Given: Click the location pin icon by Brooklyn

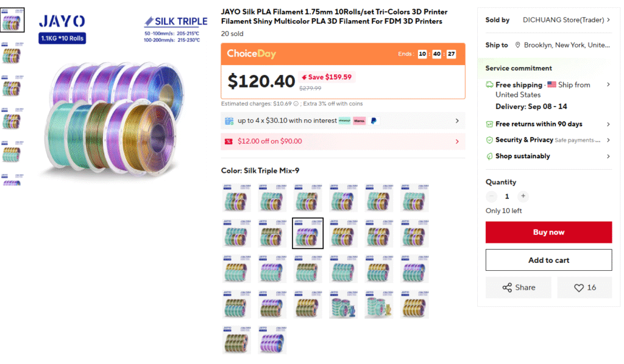Looking at the screenshot, I should (x=517, y=45).
